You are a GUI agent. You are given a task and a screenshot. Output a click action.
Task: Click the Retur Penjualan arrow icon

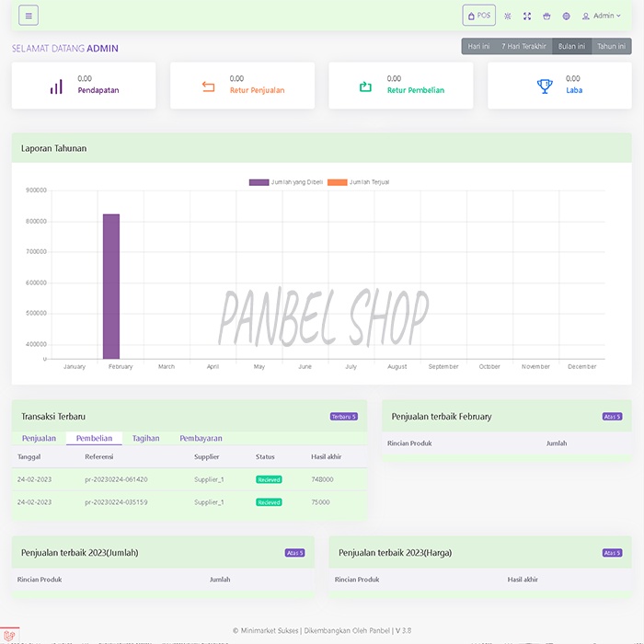[x=209, y=86]
